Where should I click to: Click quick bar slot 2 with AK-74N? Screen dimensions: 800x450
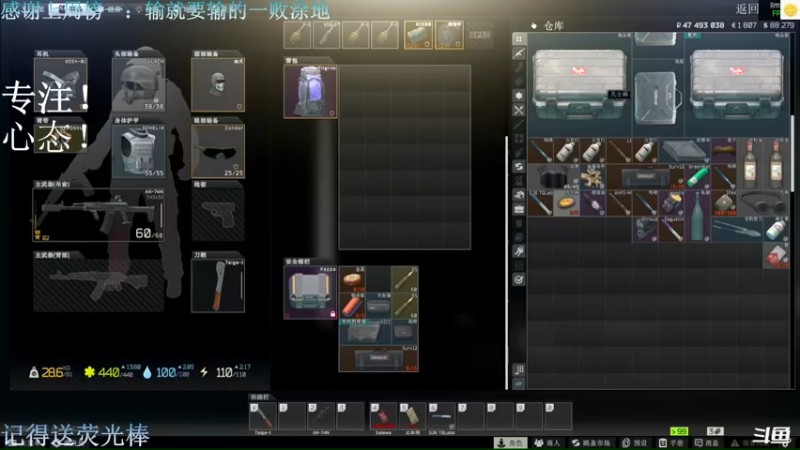[321, 416]
